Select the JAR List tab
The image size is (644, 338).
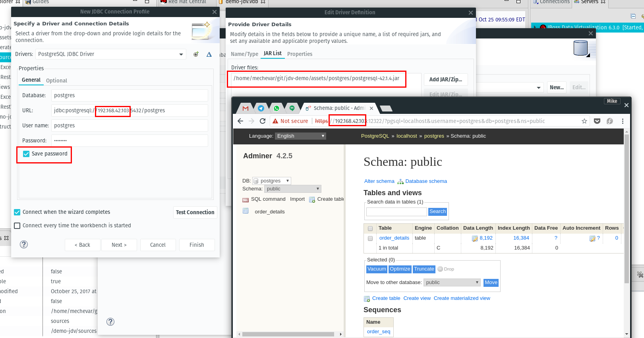[x=273, y=53]
